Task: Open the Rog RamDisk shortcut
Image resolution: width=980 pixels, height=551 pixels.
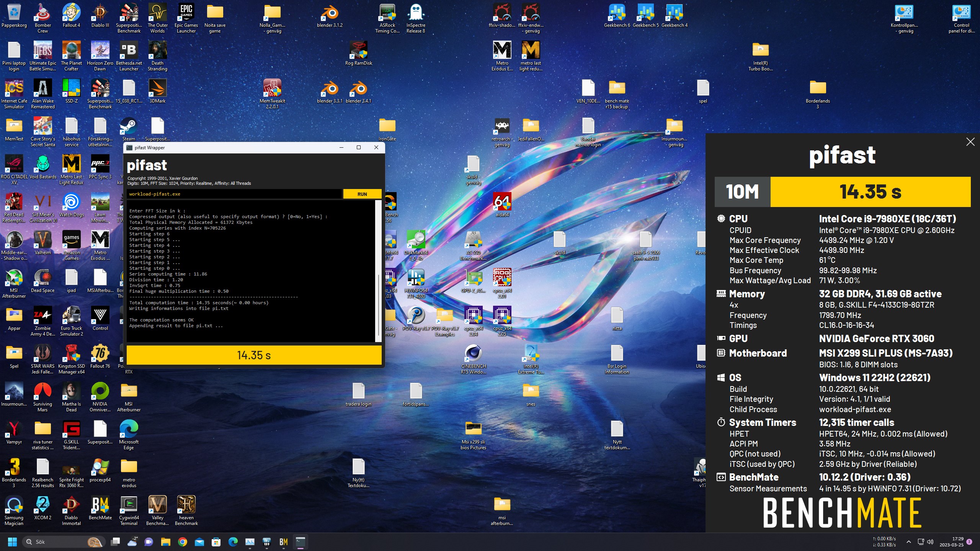Action: click(359, 54)
